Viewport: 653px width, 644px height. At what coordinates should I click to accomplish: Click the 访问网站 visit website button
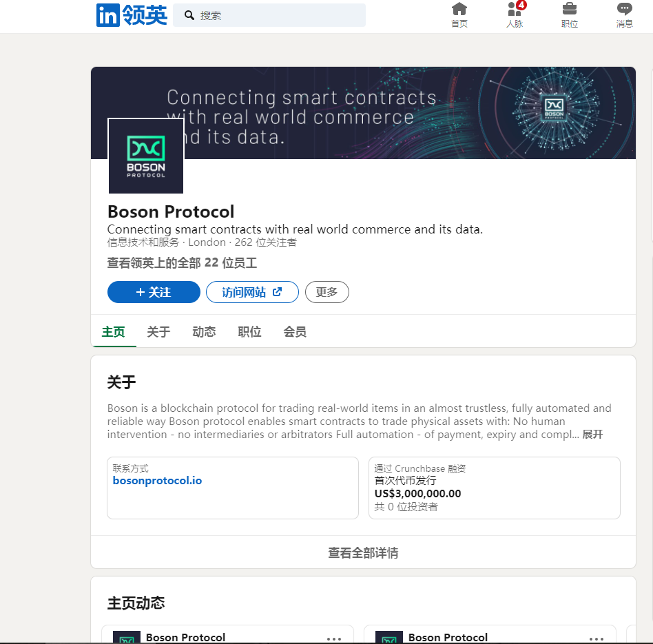252,292
